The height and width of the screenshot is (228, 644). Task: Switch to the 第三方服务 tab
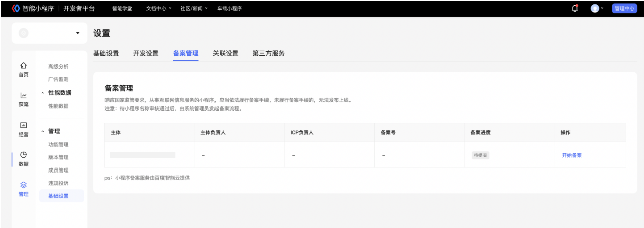coord(269,53)
